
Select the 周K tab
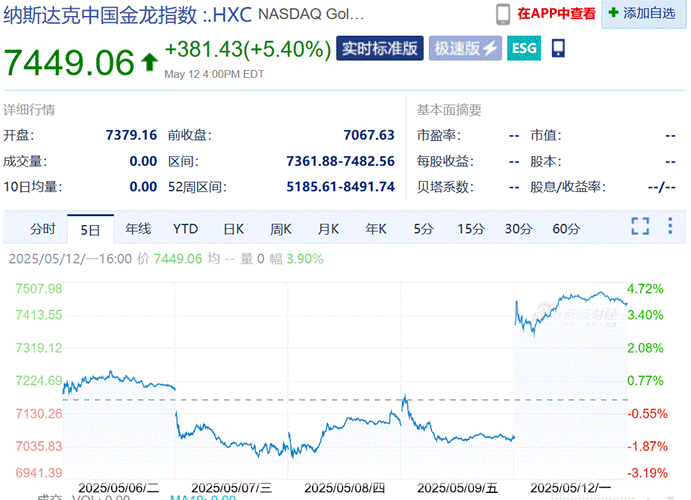(x=281, y=229)
